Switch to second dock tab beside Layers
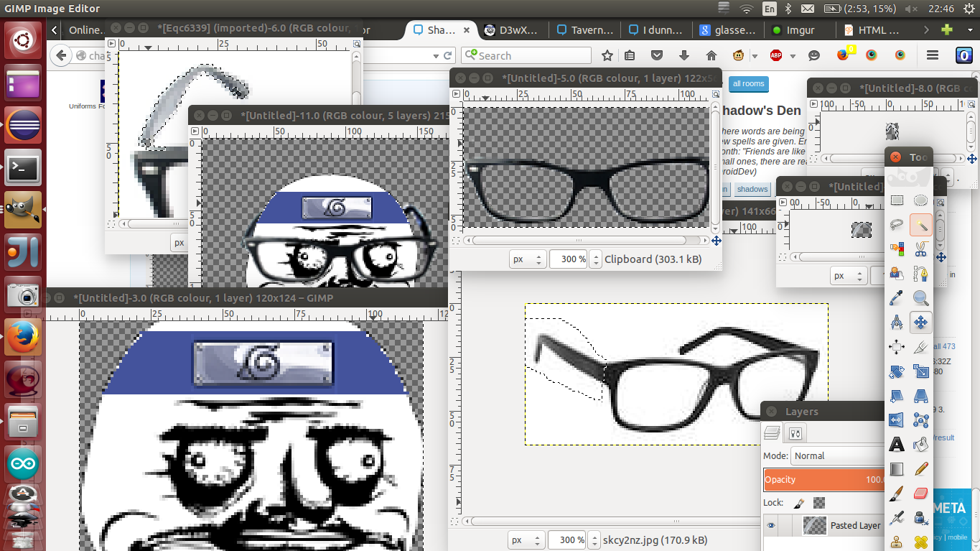 click(x=795, y=432)
